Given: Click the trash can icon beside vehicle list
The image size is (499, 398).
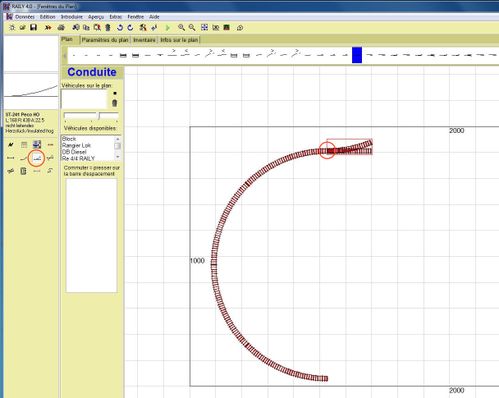Looking at the screenshot, I should pos(115,103).
